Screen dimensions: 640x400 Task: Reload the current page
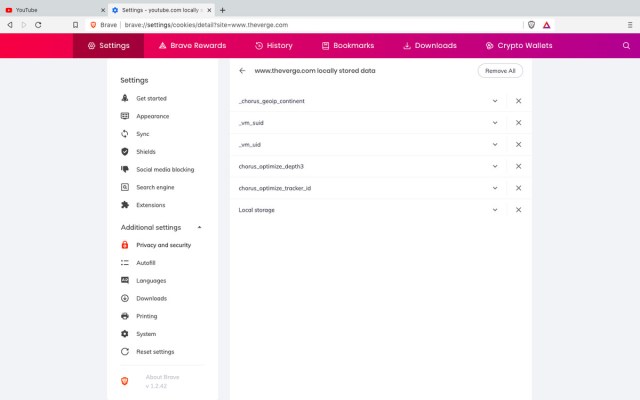pyautogui.click(x=38, y=25)
